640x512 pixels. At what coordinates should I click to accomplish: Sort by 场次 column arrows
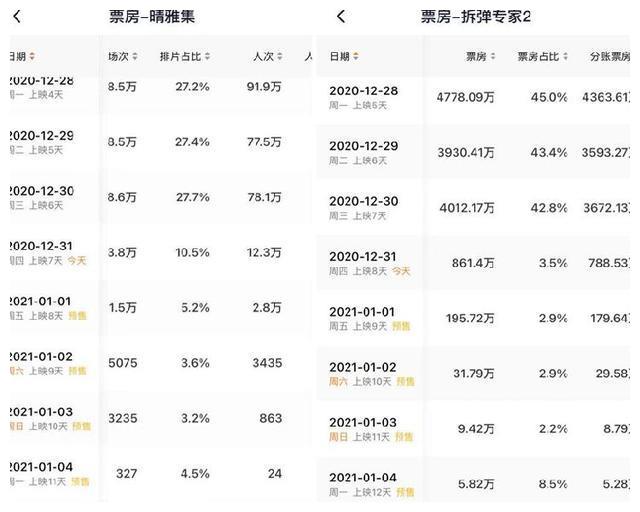[135, 56]
